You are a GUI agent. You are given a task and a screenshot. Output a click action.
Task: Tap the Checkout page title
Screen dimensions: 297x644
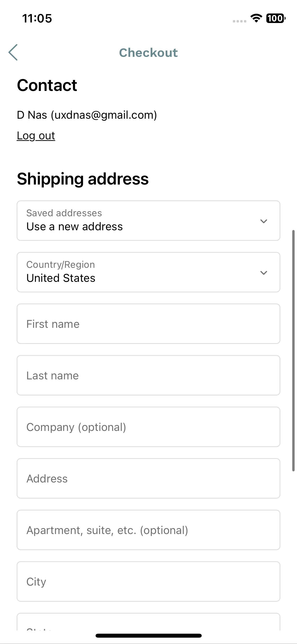click(148, 53)
